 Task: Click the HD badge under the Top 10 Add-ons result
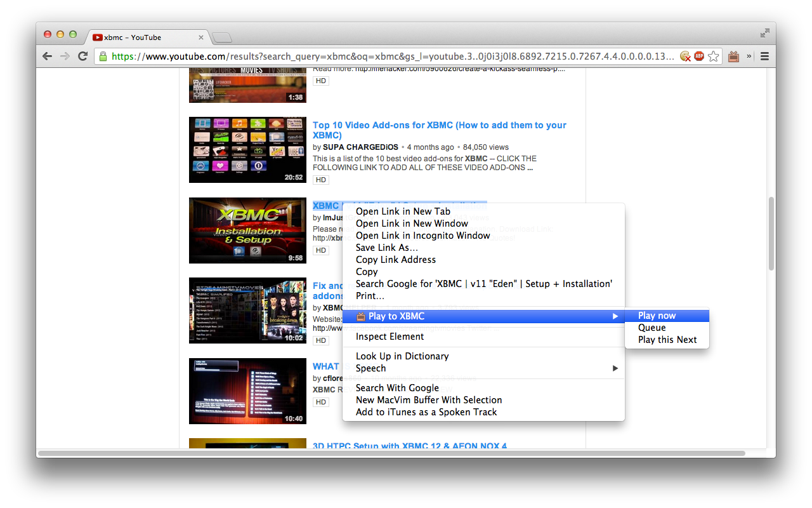point(321,180)
